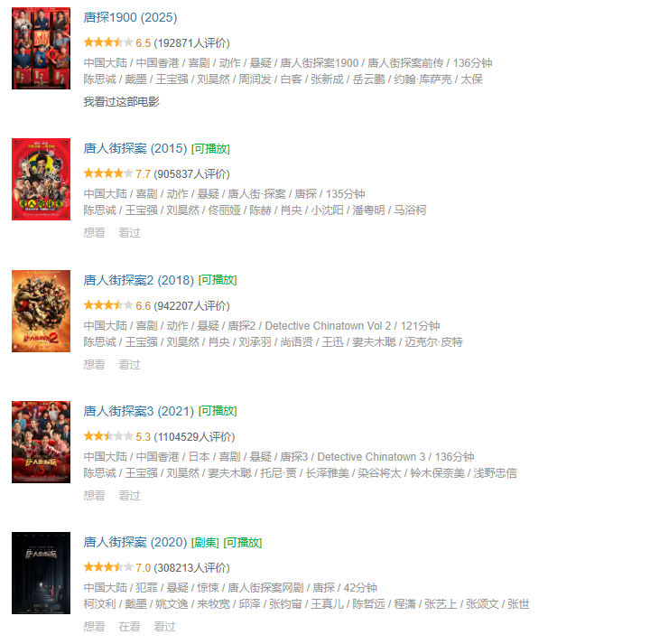Mark 唐人街探案 (2015) as 想看
This screenshot has width=650, height=644.
tap(94, 233)
